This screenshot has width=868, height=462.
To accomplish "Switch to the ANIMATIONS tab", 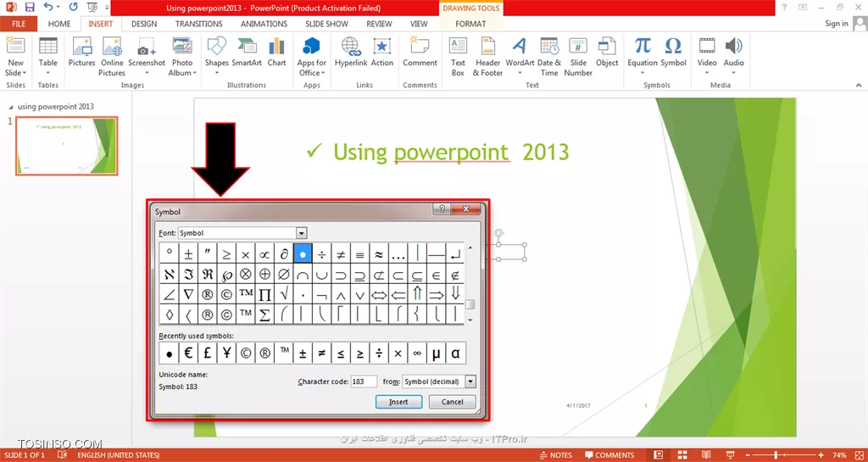I will (264, 24).
